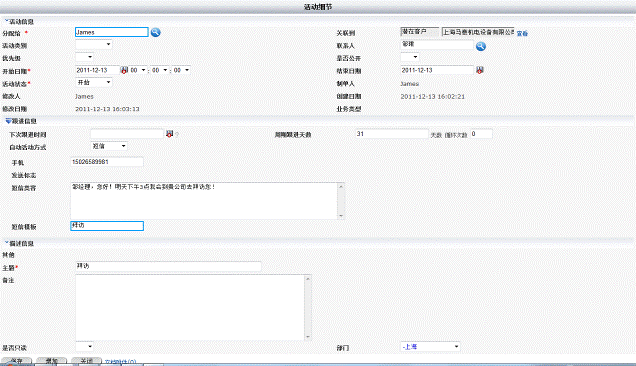Click the empty 下次跟进时间 input field
Image resolution: width=636 pixels, height=366 pixels.
coord(127,133)
